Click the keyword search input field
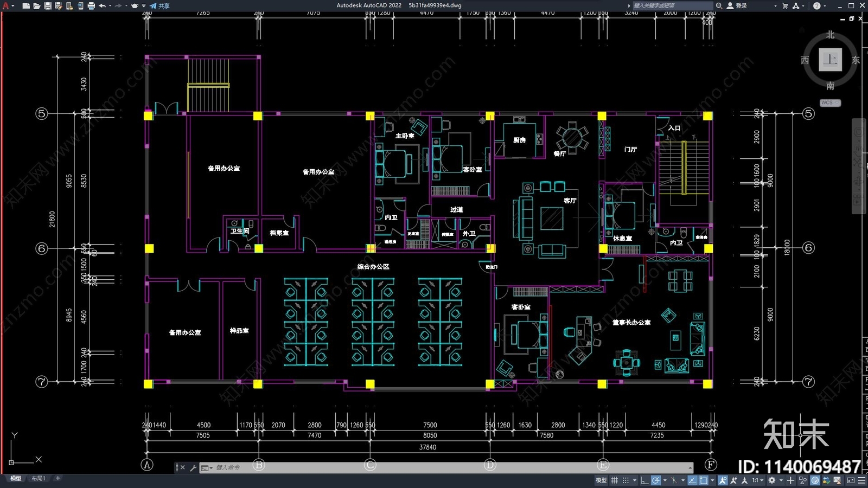The image size is (868, 488). tap(673, 5)
